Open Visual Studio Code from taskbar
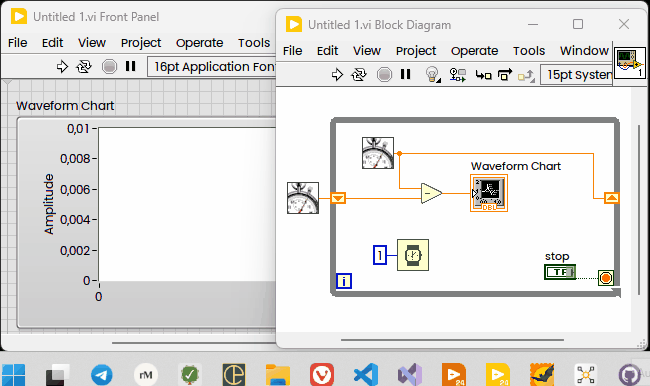Screen dimensions: 650x386 point(366,374)
